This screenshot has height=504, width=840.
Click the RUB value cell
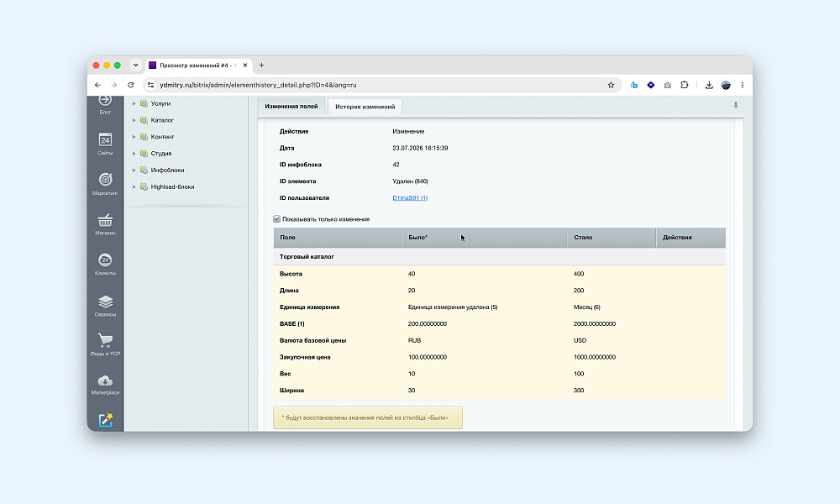[415, 340]
